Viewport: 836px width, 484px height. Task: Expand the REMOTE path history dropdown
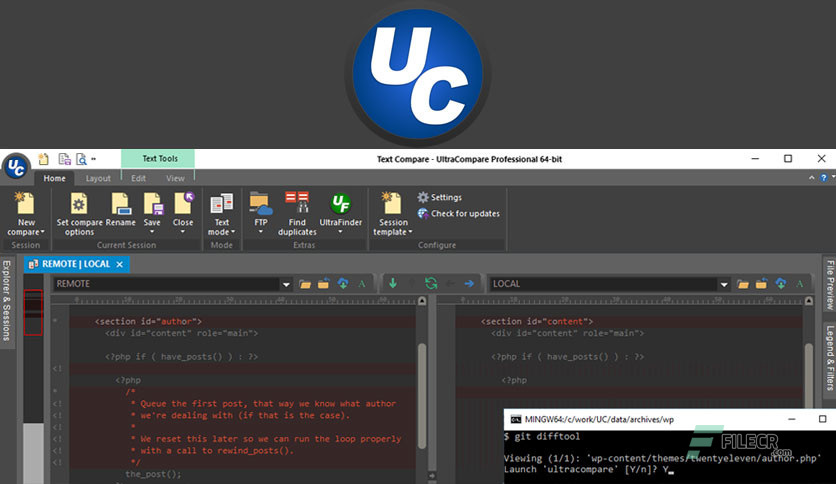(x=286, y=284)
